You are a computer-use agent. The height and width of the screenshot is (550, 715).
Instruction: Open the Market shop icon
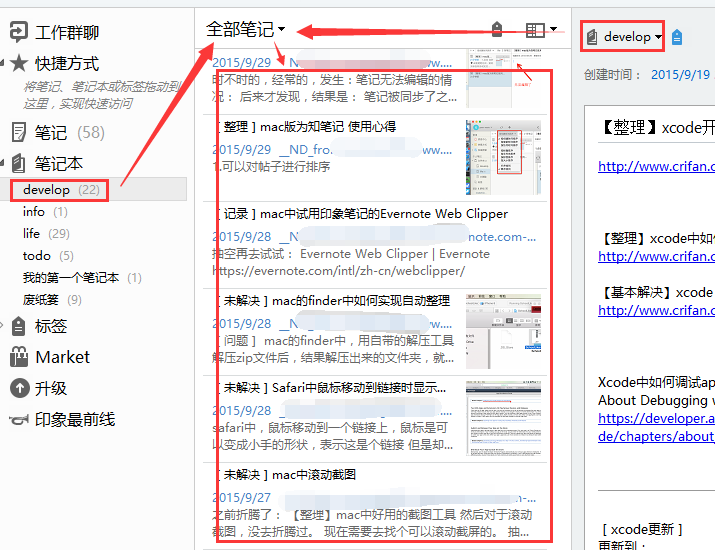[19, 357]
